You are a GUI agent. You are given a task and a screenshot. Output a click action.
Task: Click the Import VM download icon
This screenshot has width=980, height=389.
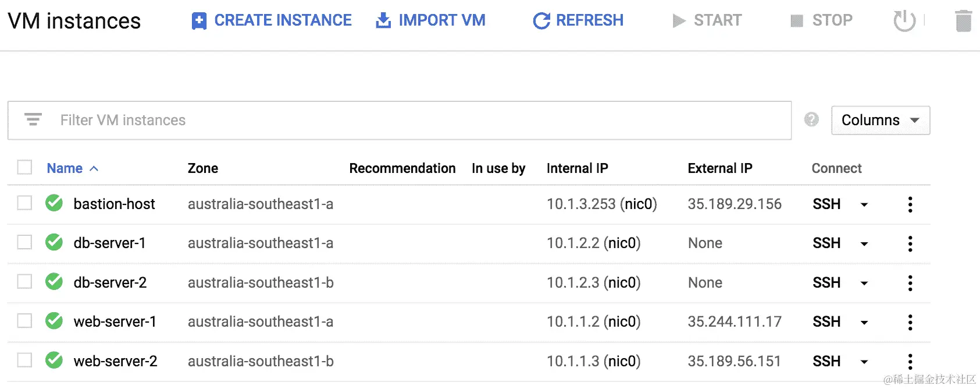(x=383, y=21)
